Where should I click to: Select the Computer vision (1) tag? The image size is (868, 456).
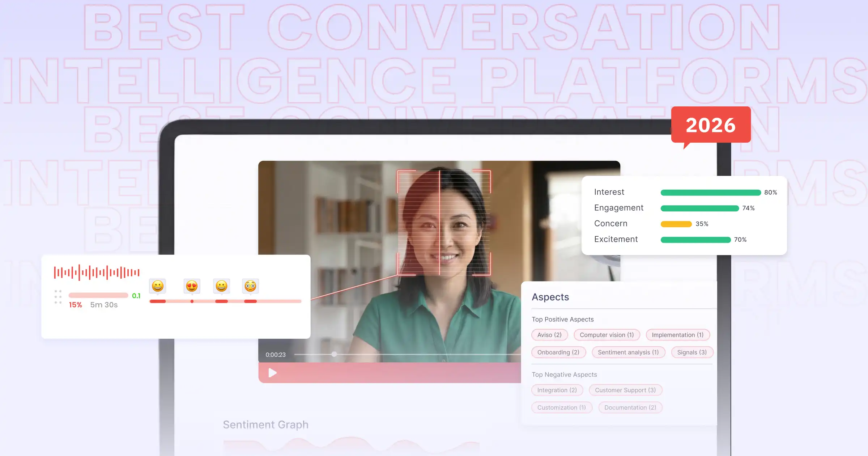tap(607, 335)
